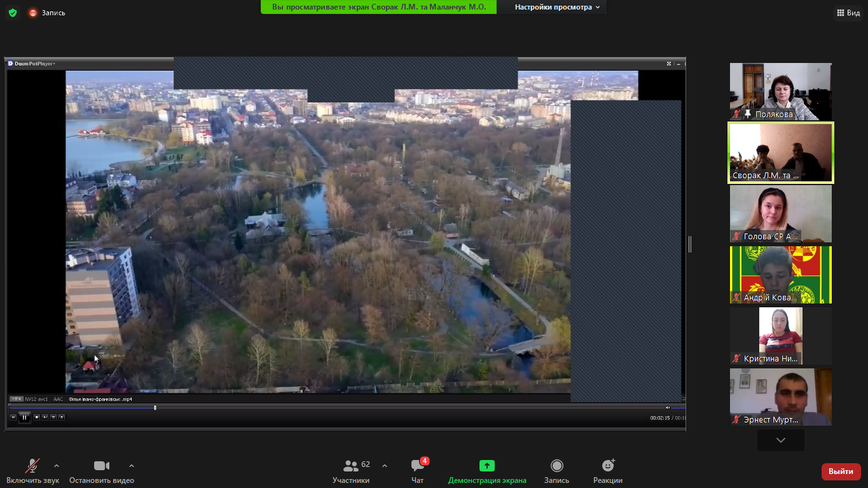
Task: Open the Participants panel
Action: (356, 471)
